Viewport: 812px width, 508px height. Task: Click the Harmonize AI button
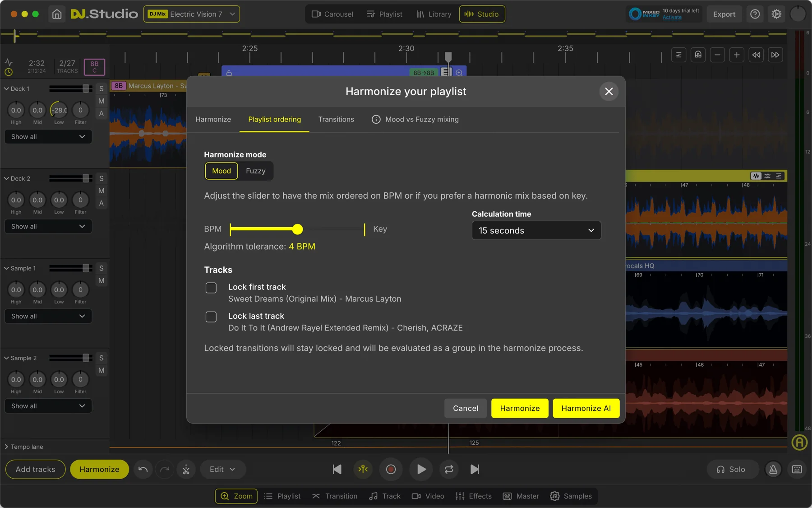point(586,408)
